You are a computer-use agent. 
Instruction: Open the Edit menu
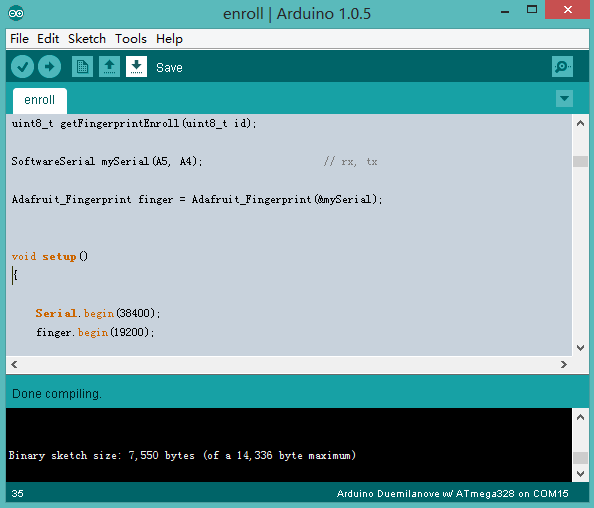click(48, 39)
